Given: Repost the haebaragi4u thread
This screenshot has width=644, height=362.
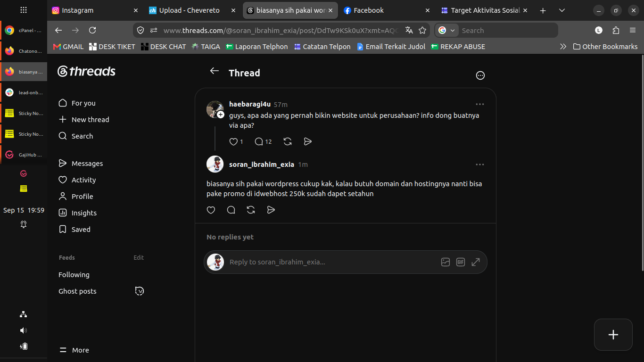Looking at the screenshot, I should click(288, 141).
